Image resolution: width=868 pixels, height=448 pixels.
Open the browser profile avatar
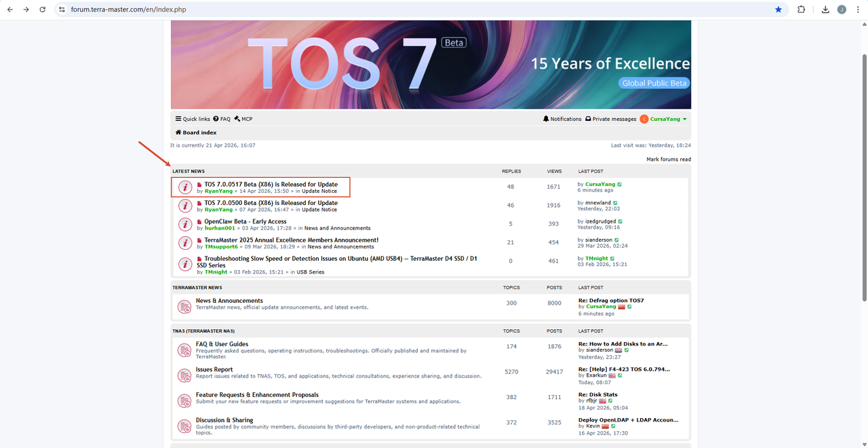click(x=842, y=10)
